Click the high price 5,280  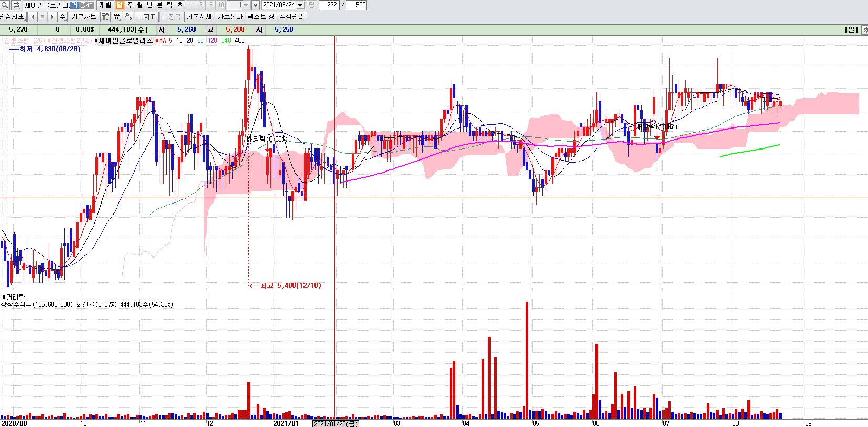[x=235, y=30]
